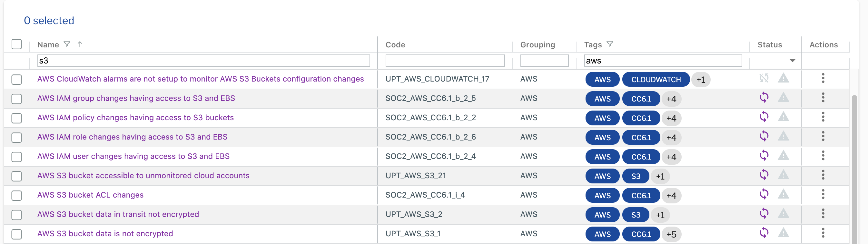Open actions menu for IAM user changes row

coord(823,155)
